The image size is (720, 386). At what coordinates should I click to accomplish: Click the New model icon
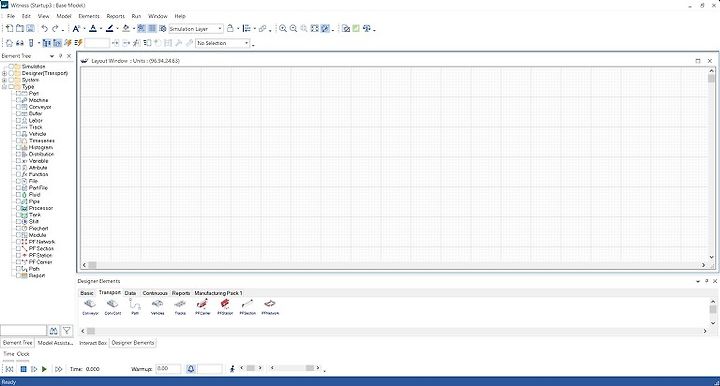pyautogui.click(x=9, y=28)
